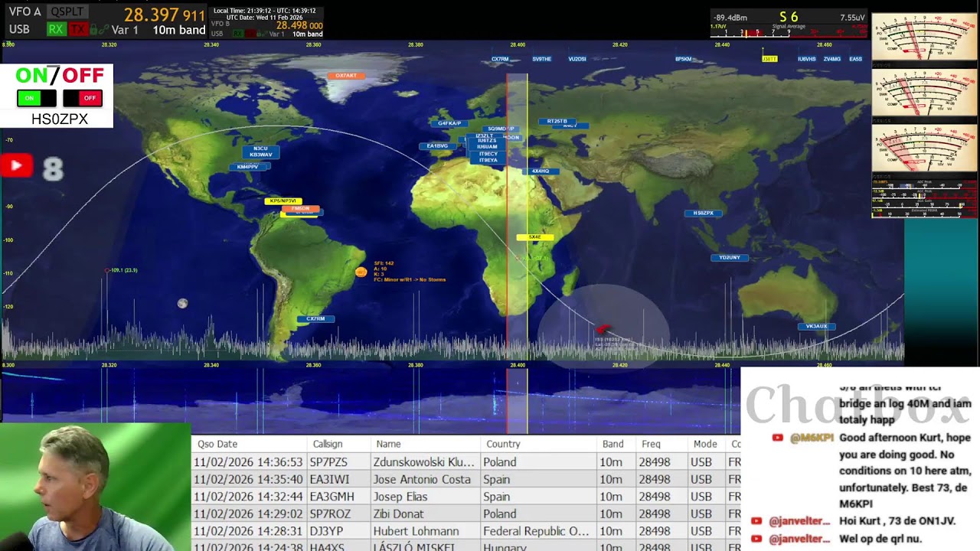980x551 pixels.
Task: Select the N3CU spot on the map
Action: point(260,148)
